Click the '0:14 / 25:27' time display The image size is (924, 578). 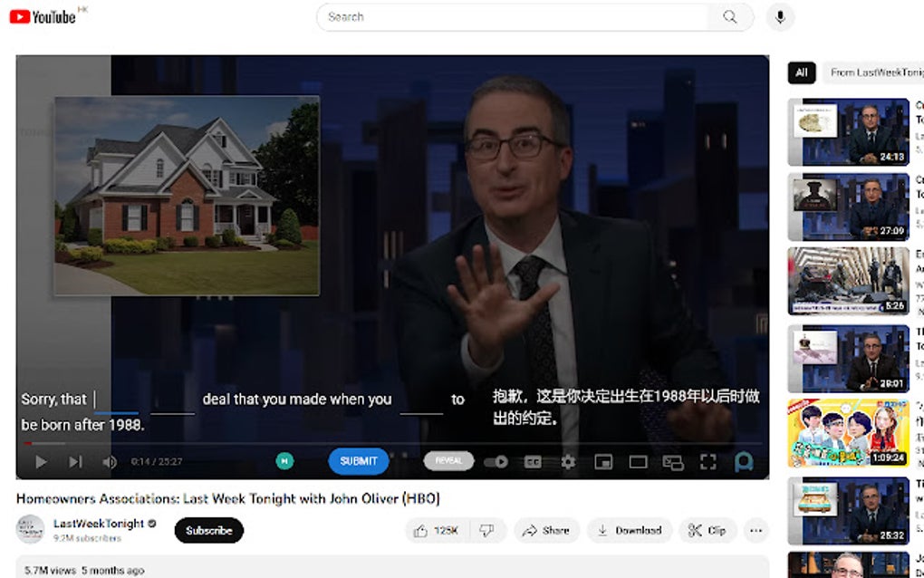tap(157, 462)
